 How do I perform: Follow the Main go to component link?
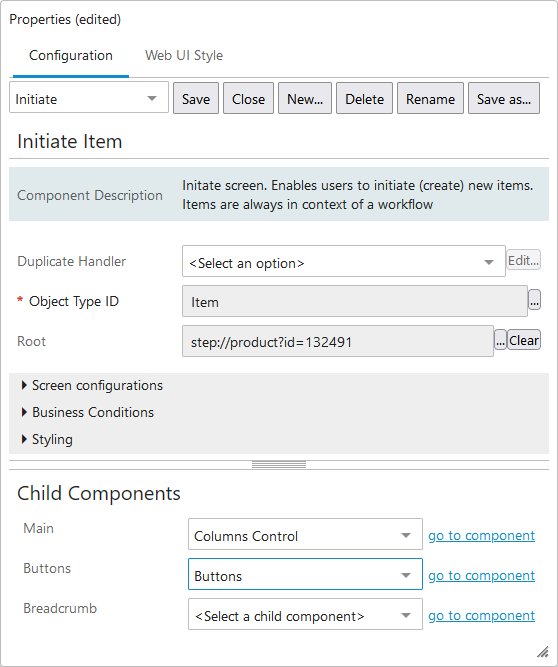(x=481, y=536)
